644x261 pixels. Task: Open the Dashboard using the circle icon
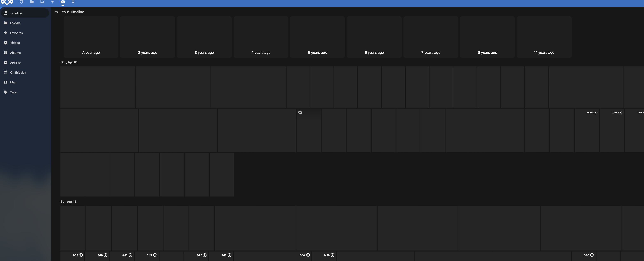(21, 2)
